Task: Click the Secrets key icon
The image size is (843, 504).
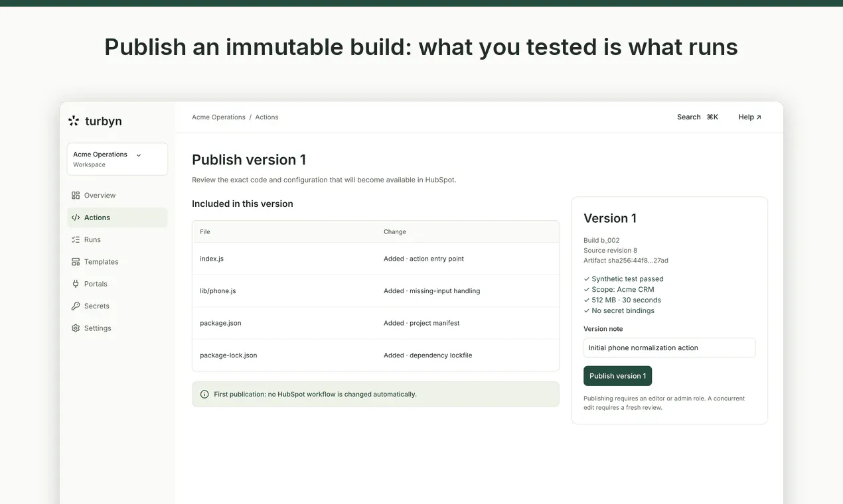Action: point(76,306)
